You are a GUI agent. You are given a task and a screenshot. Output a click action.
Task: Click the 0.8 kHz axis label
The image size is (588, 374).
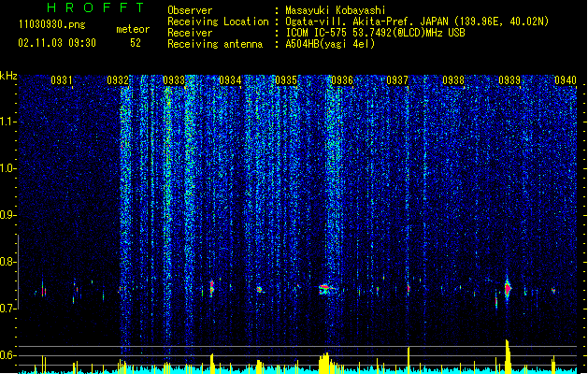(x=8, y=262)
